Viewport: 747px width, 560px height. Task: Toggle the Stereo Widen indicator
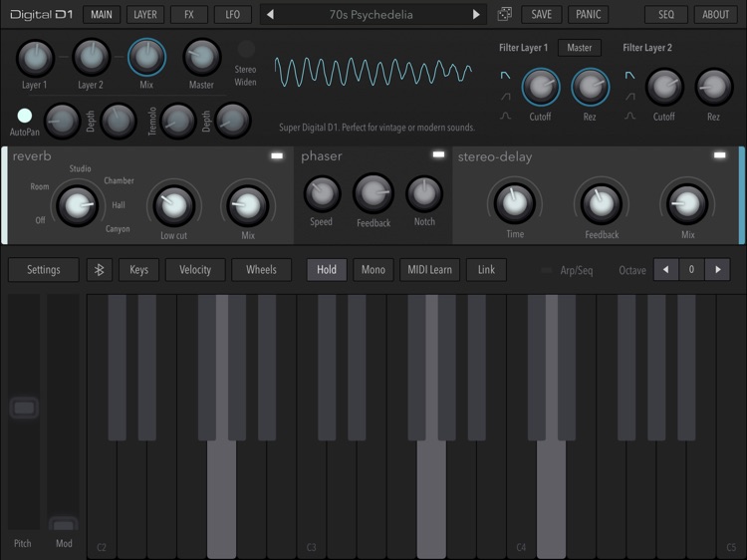coord(246,49)
